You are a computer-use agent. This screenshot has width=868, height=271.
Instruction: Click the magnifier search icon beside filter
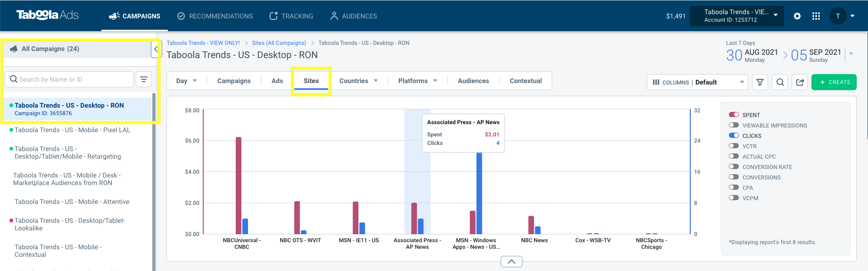click(780, 82)
